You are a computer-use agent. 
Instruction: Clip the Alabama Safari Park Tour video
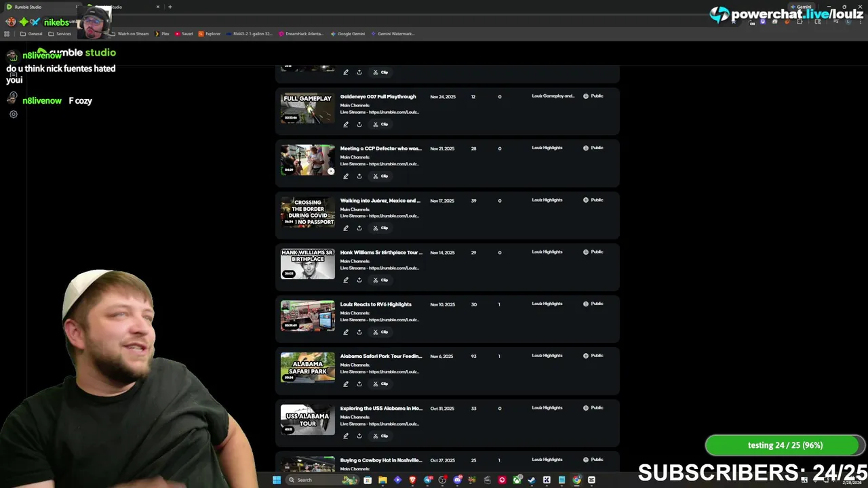[380, 384]
